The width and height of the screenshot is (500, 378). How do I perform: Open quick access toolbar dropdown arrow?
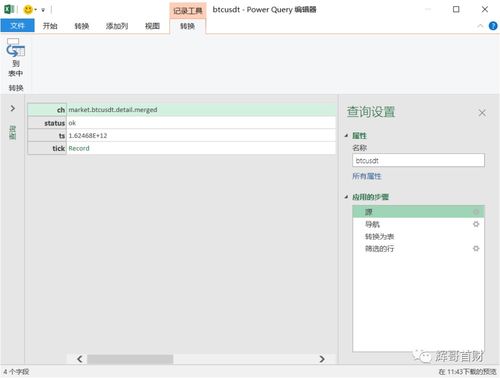click(43, 10)
